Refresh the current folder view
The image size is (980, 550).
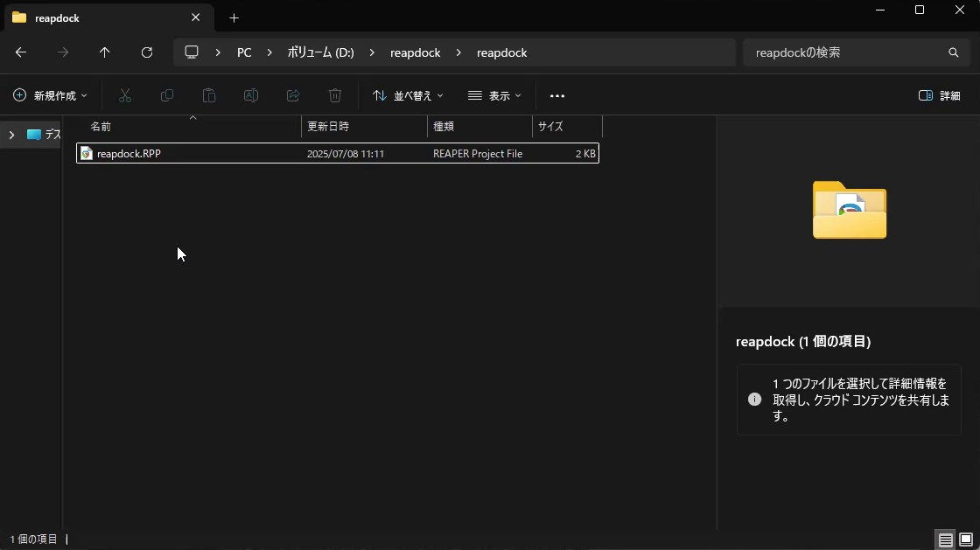pos(147,52)
